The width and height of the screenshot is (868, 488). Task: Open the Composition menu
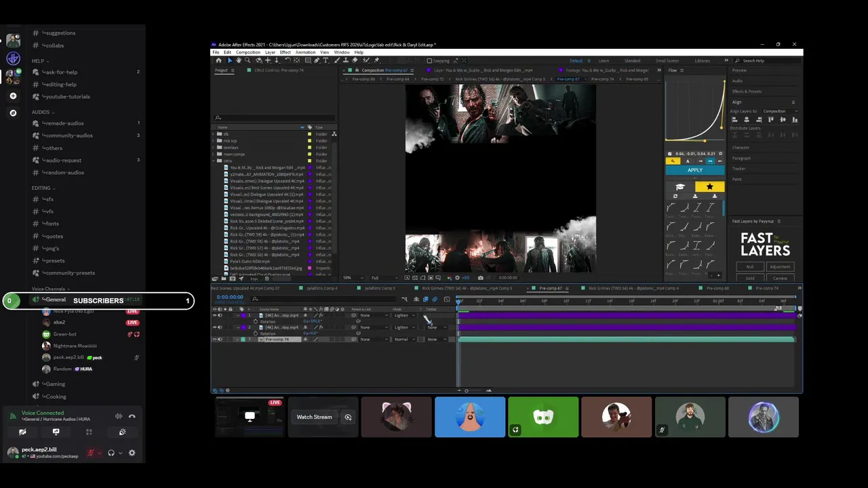pyautogui.click(x=248, y=52)
